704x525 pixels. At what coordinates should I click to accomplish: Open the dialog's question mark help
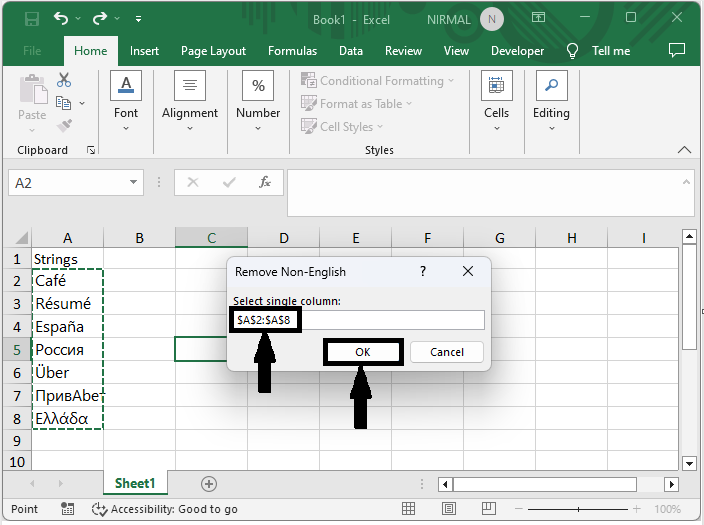[423, 271]
